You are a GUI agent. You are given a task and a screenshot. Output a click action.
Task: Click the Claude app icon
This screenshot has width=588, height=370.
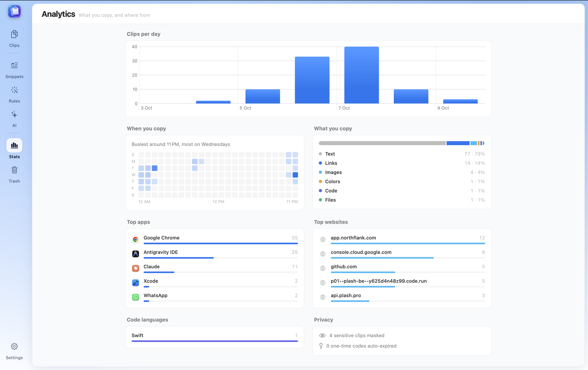click(136, 268)
